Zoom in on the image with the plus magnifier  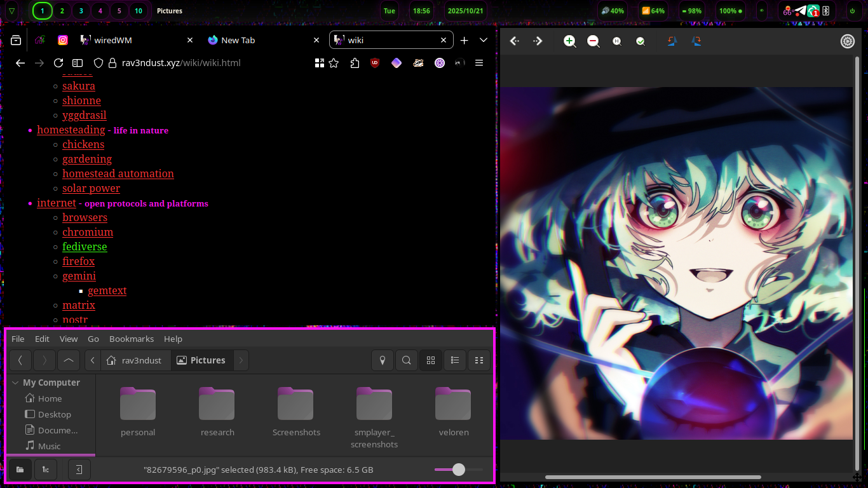569,41
